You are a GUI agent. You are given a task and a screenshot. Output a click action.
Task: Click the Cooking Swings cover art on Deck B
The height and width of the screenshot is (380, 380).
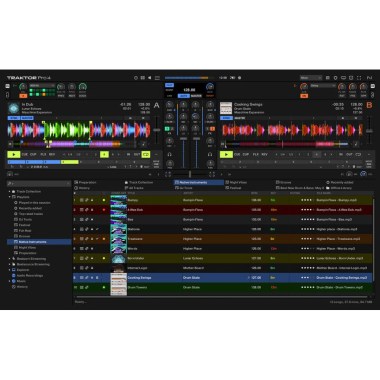coord(226,108)
